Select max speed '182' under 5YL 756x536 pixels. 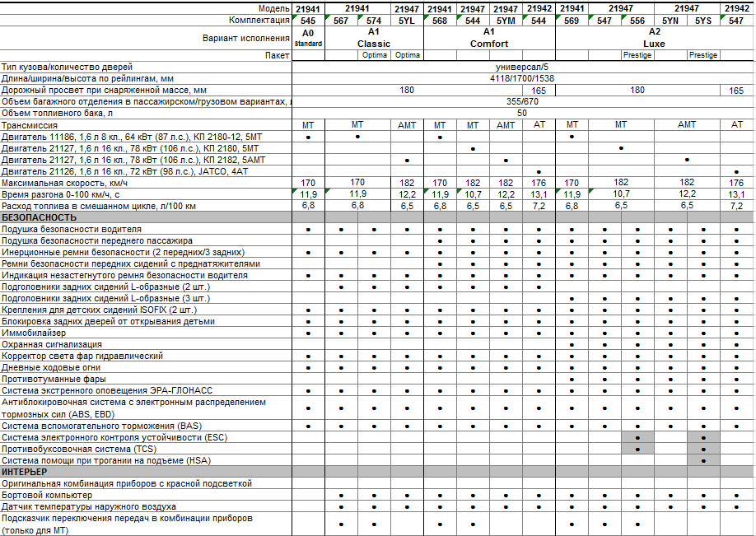point(407,183)
